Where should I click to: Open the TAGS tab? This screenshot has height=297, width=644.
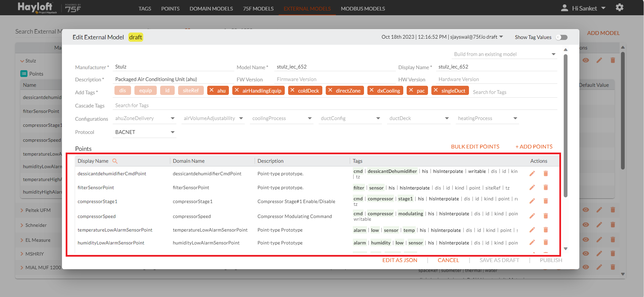tap(145, 8)
